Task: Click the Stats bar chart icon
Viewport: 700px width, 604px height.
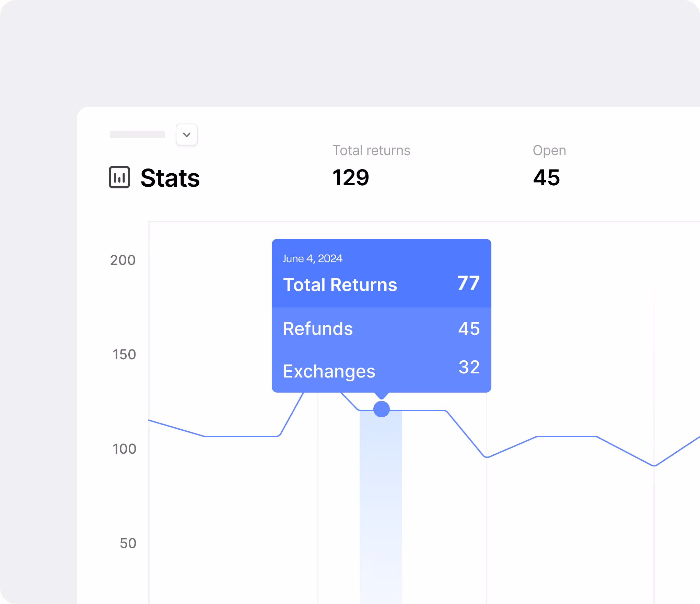Action: click(x=119, y=177)
